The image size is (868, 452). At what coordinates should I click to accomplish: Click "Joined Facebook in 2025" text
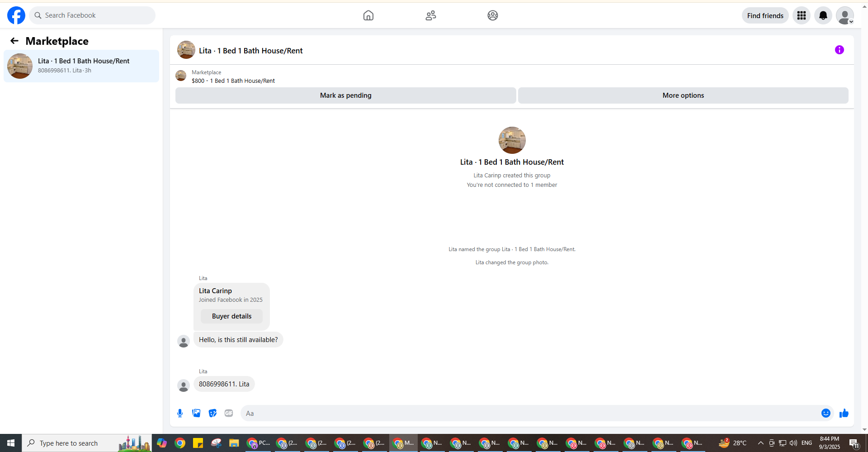coord(231,300)
